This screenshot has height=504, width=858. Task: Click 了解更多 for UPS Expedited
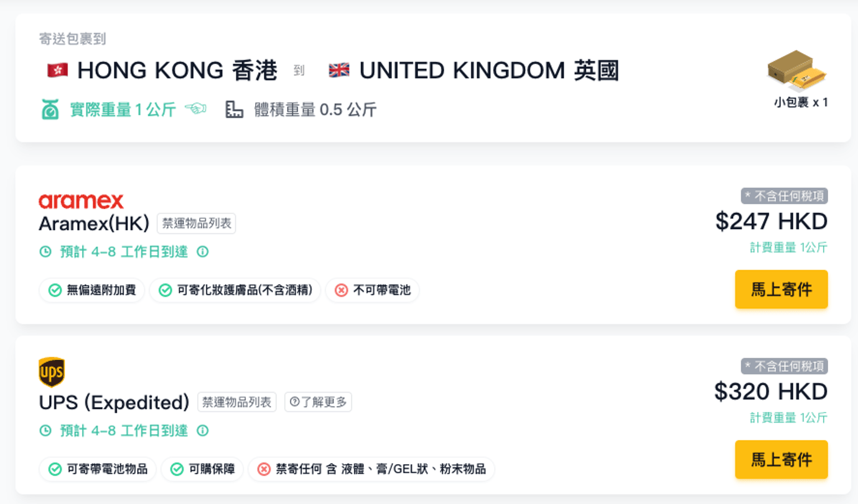click(x=319, y=403)
